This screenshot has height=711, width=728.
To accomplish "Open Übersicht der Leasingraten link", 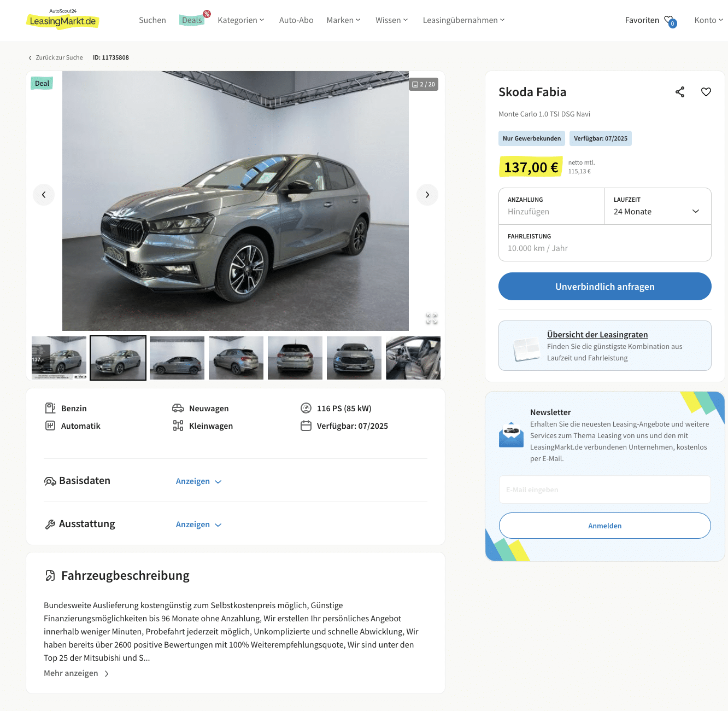I will point(597,335).
